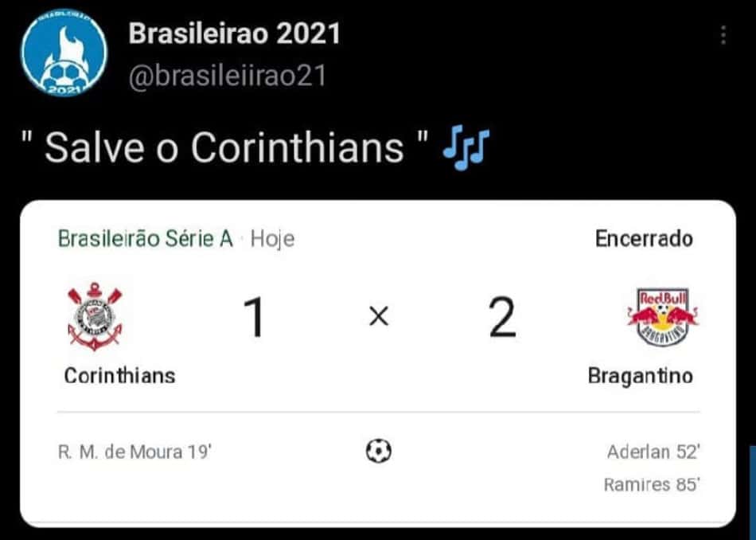Select scorer R. M. de Moura 19'
Screen dimensions: 756x540
click(134, 452)
